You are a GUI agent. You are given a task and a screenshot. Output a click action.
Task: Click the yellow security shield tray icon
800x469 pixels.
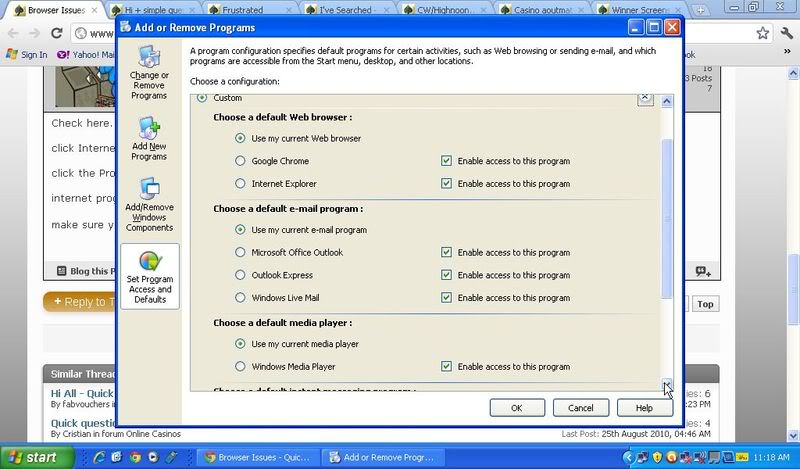657,457
